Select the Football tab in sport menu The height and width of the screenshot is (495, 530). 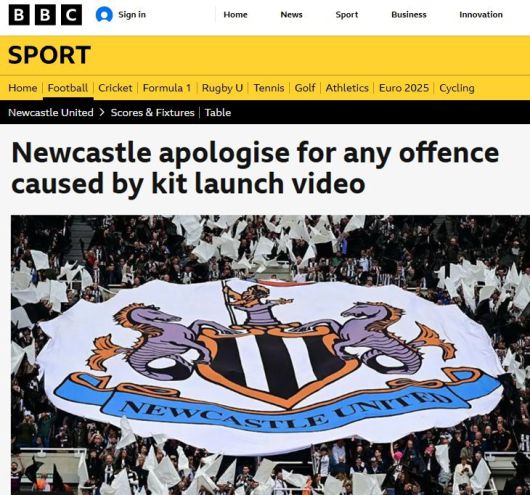[x=68, y=88]
